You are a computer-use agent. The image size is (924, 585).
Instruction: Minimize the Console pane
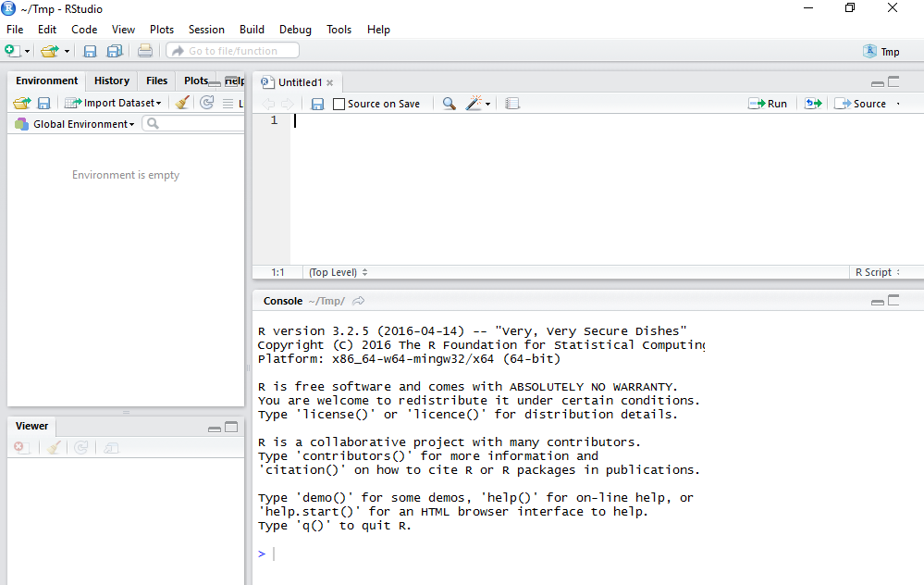878,302
